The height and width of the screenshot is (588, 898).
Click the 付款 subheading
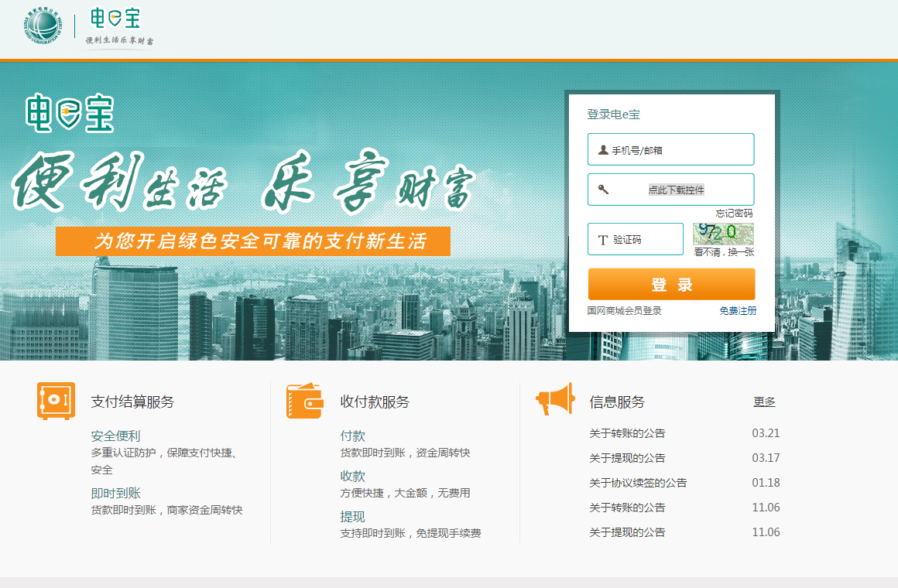pos(353,436)
